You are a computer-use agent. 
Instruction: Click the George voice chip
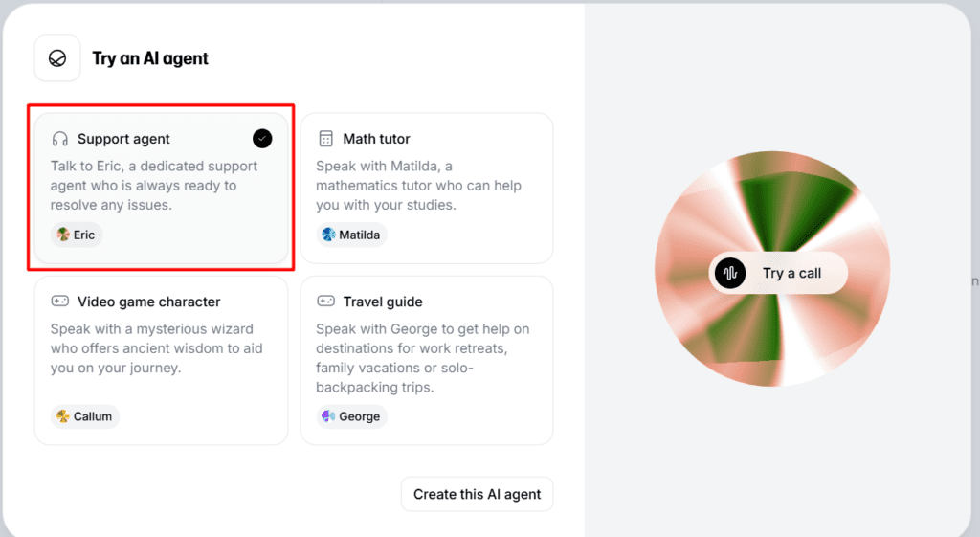click(x=351, y=416)
